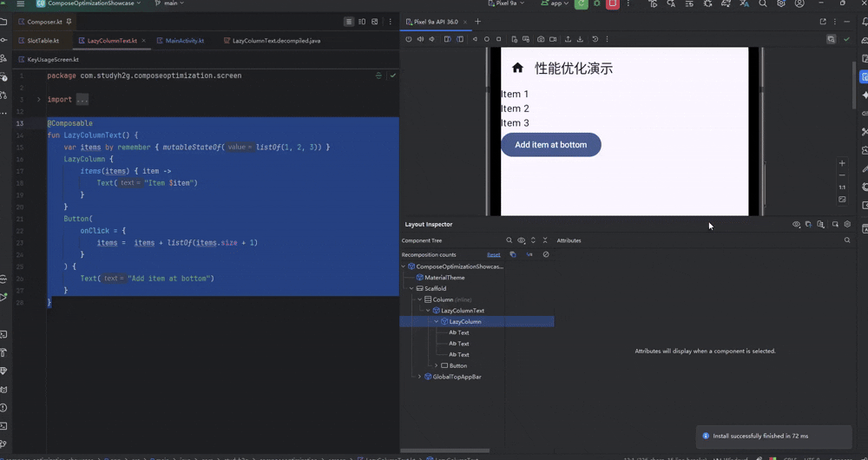
Task: Stop the running app with red button
Action: click(x=612, y=3)
